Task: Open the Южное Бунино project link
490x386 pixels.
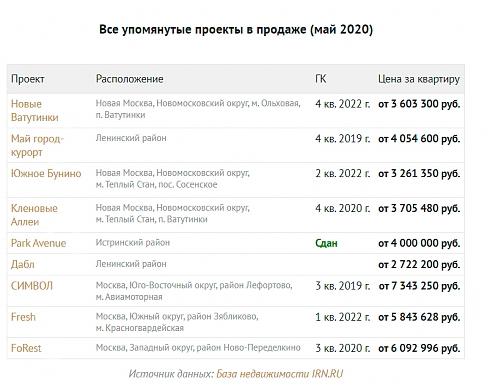Action: (x=46, y=174)
